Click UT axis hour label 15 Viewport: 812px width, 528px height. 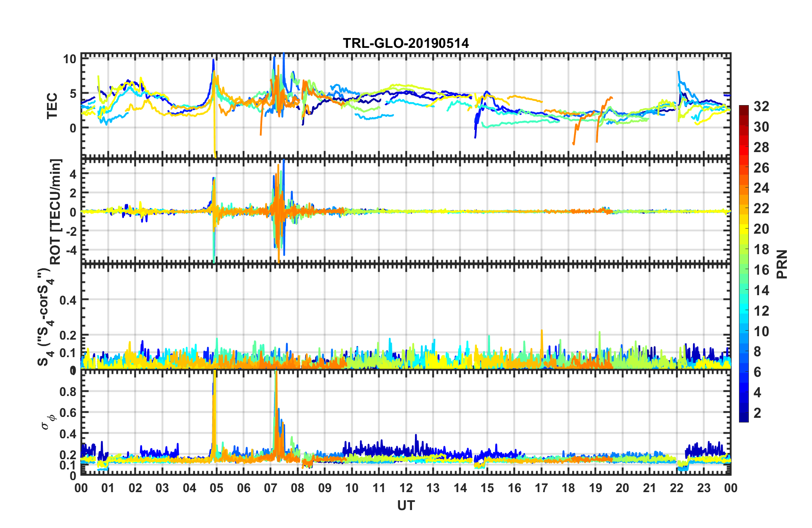pyautogui.click(x=487, y=488)
